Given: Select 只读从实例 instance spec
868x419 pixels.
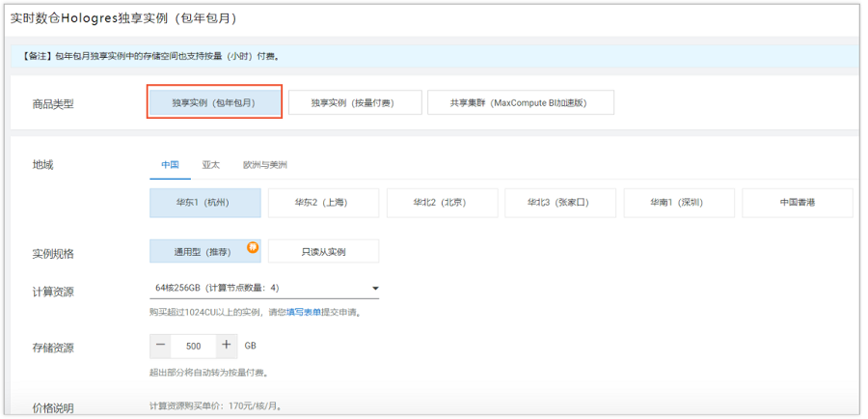Looking at the screenshot, I should pos(324,251).
